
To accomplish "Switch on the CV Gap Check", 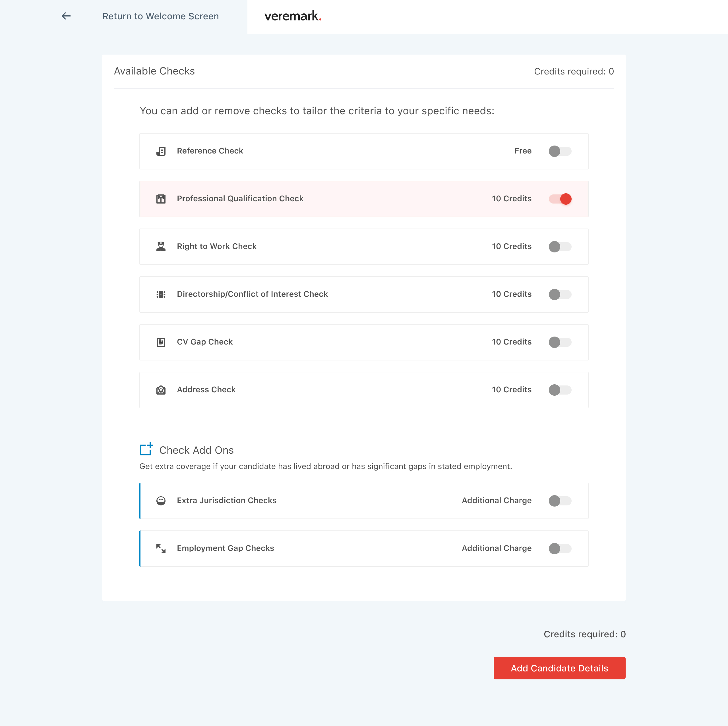I will [x=560, y=342].
